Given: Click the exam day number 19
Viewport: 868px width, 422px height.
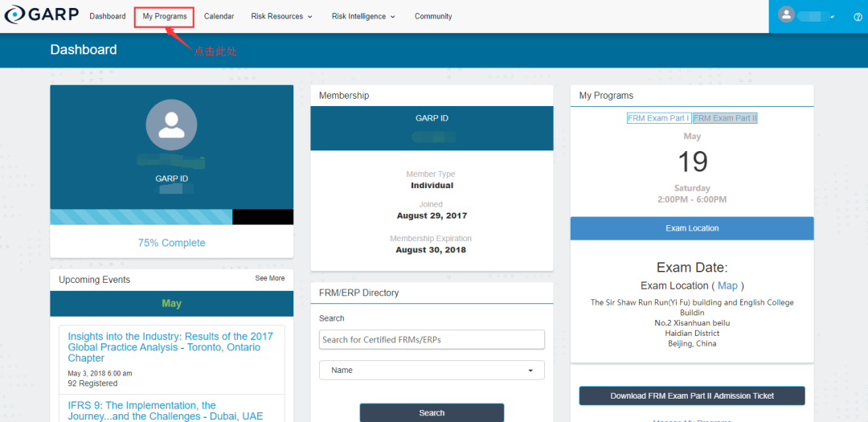Looking at the screenshot, I should [x=693, y=162].
